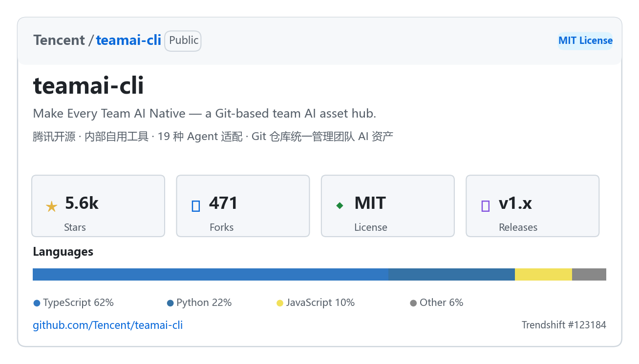Click the fork icon beside 471
639x364 pixels.
tap(196, 206)
